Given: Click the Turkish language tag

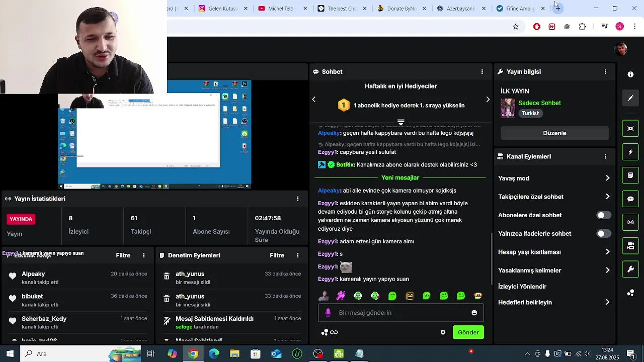Looking at the screenshot, I should point(530,114).
